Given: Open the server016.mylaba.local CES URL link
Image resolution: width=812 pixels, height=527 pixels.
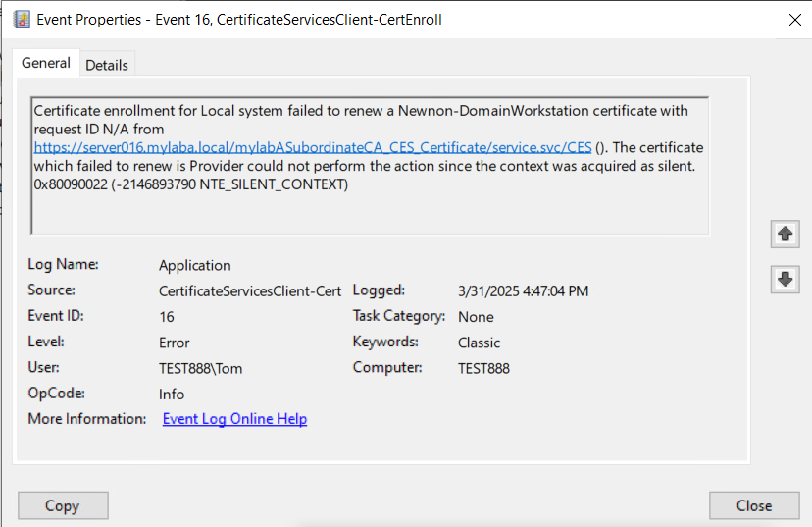Looking at the screenshot, I should [x=313, y=147].
